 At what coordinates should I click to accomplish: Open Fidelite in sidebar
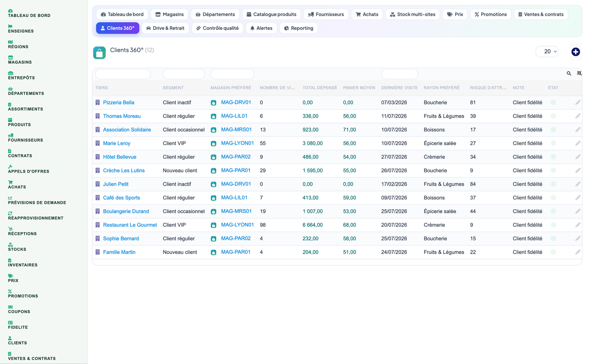18,325
